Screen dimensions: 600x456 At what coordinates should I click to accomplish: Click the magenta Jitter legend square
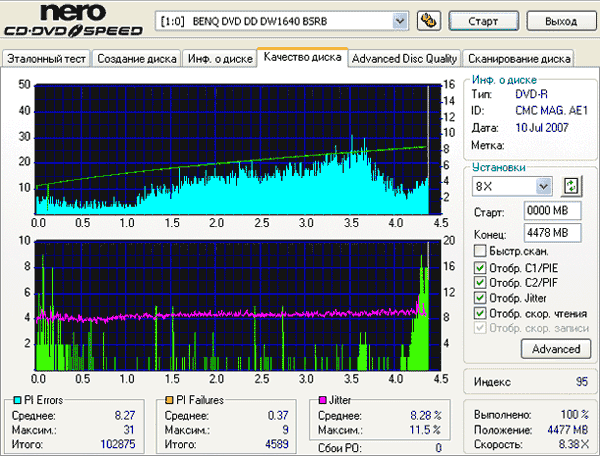click(323, 400)
